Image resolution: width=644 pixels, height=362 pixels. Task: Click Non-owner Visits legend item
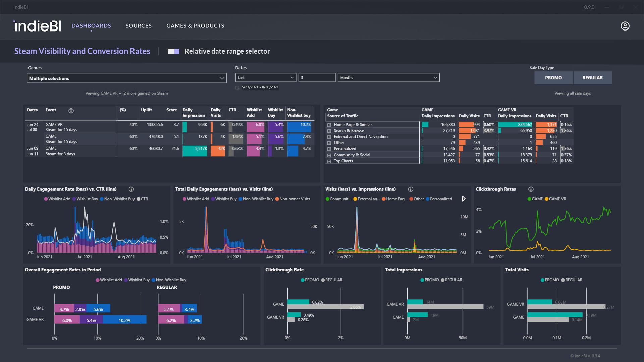tap(292, 199)
